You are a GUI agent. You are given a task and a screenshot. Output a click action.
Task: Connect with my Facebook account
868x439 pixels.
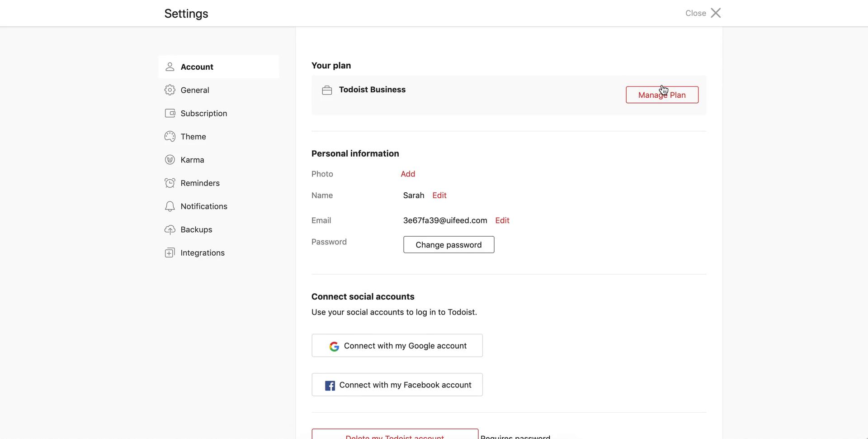(x=397, y=385)
